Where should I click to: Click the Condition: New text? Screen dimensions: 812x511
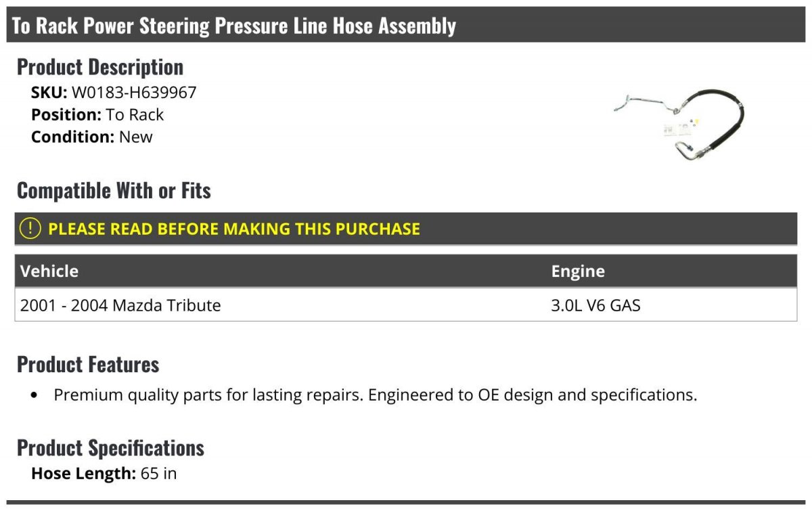[x=92, y=137]
